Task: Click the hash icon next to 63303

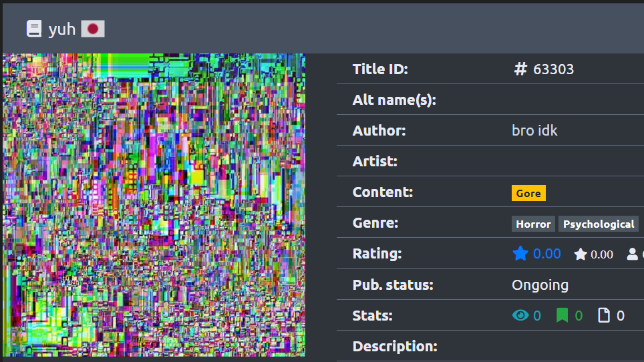Action: point(520,69)
